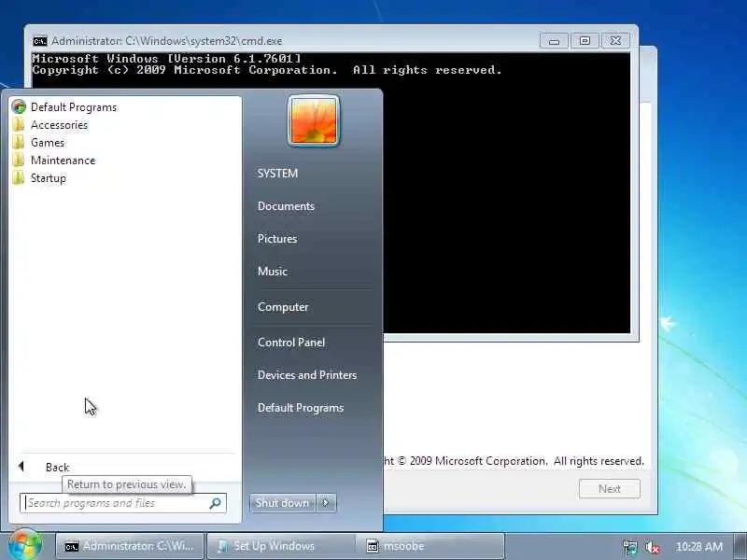This screenshot has width=747, height=560.
Task: Click the muted volume tray icon
Action: click(x=652, y=547)
